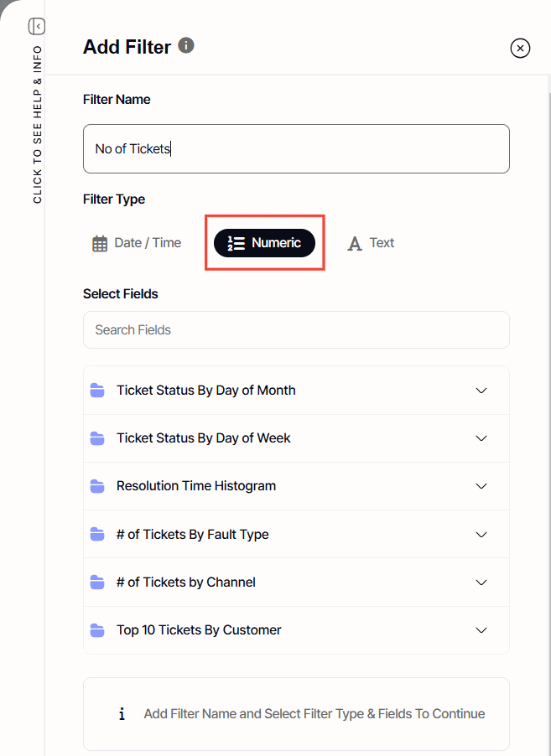551x756 pixels.
Task: Click the # of Tickets by Channel folder icon
Action: point(97,583)
